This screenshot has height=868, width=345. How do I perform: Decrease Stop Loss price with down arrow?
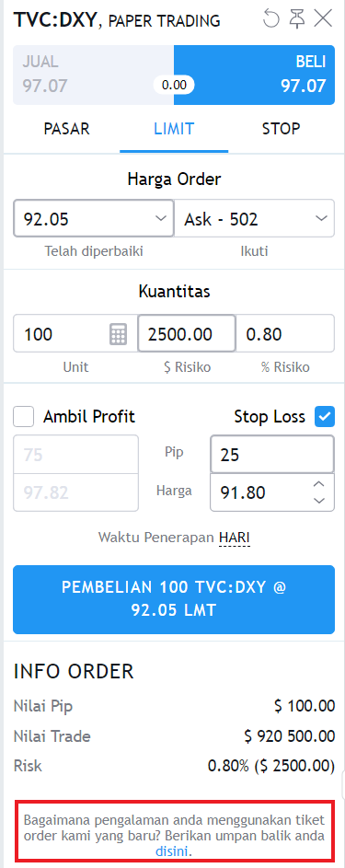pos(318,500)
